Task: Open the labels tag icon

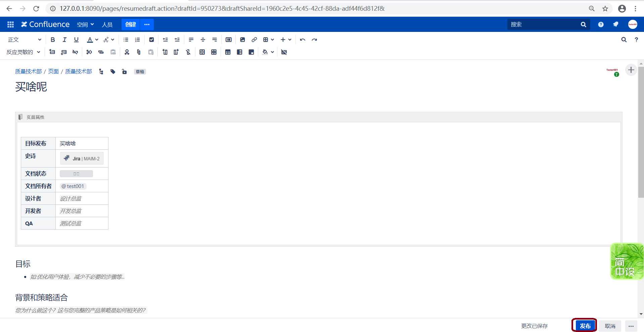Action: tap(113, 72)
